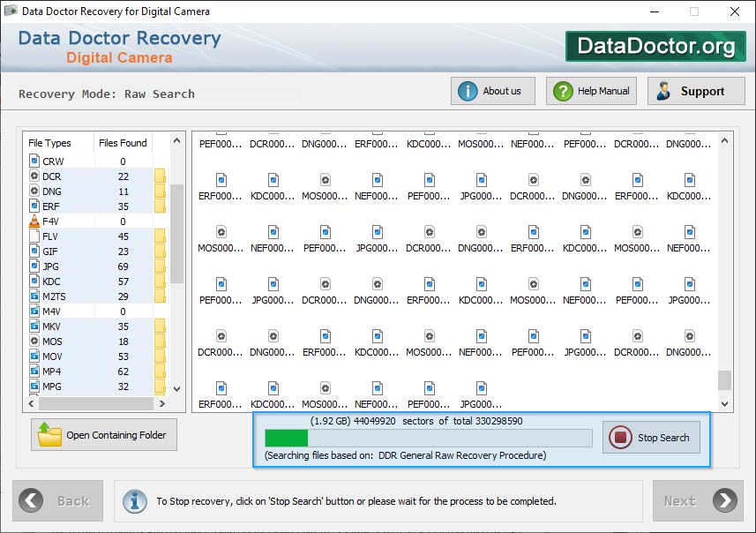Click the folder icon in the DCR row
756x533 pixels.
click(160, 176)
